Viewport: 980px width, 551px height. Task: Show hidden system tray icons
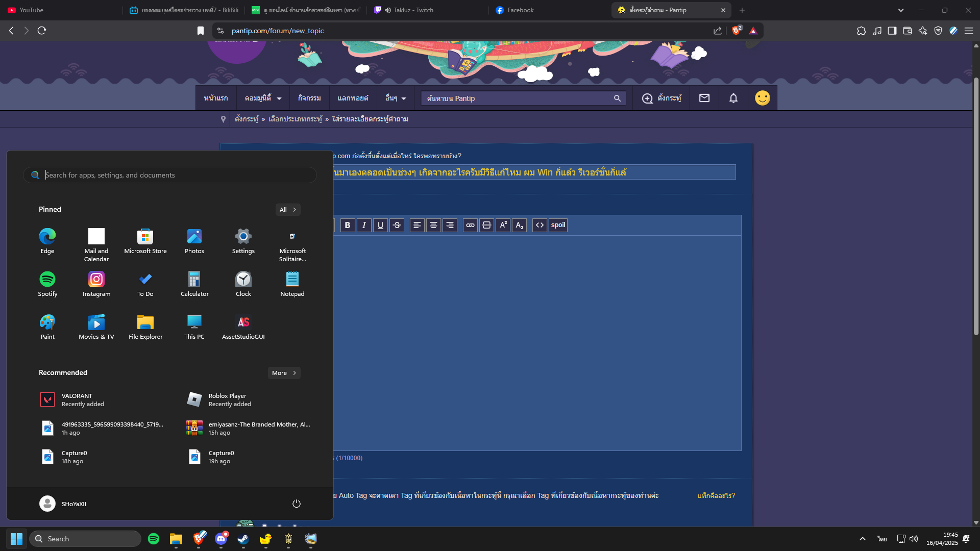tap(863, 539)
